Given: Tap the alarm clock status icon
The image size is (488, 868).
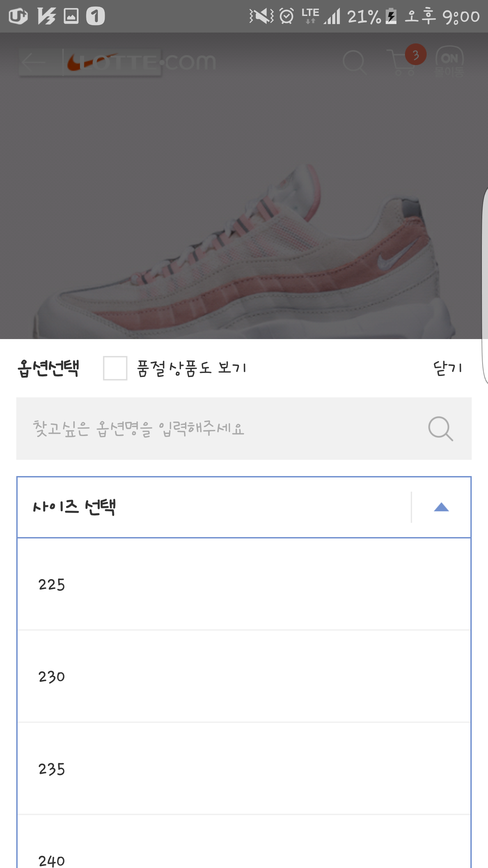Looking at the screenshot, I should pyautogui.click(x=287, y=16).
